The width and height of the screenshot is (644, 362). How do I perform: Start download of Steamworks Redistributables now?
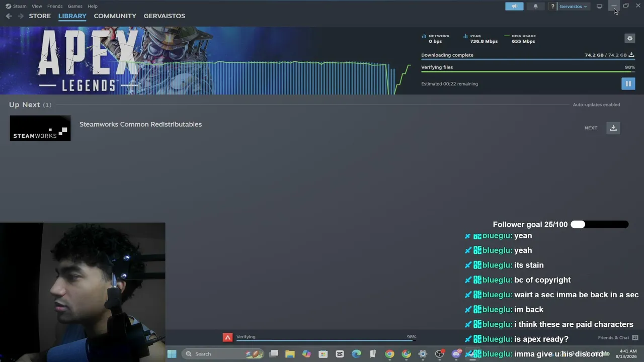coord(613,128)
